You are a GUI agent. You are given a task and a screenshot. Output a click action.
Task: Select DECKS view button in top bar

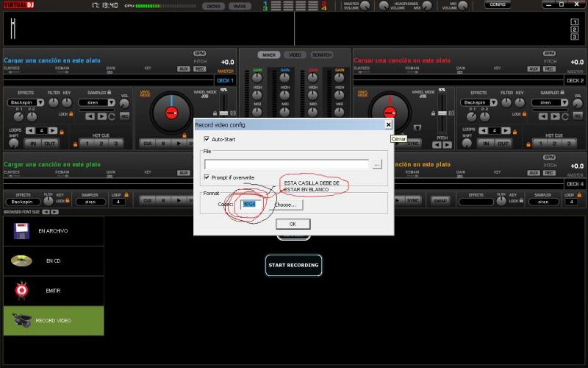coord(213,6)
